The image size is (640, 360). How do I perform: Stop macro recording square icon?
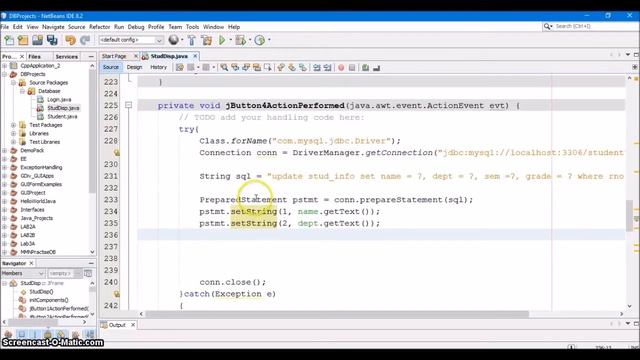click(352, 67)
